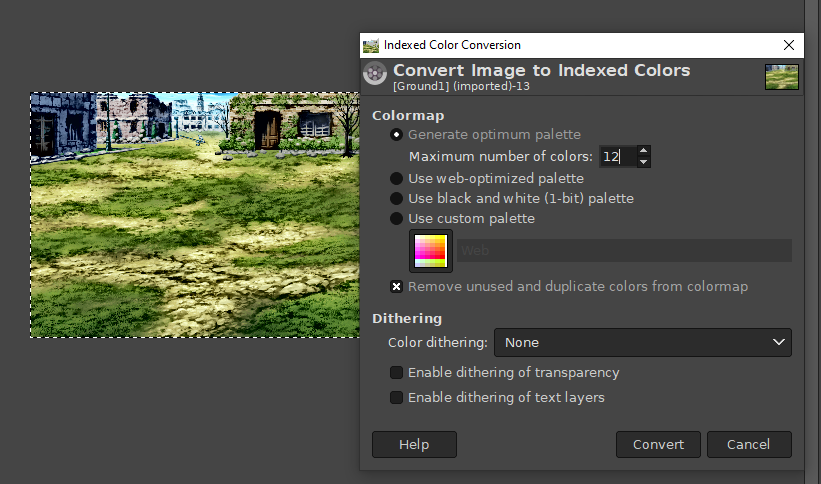
Task: Select Use custom palette radio button
Action: click(x=396, y=218)
